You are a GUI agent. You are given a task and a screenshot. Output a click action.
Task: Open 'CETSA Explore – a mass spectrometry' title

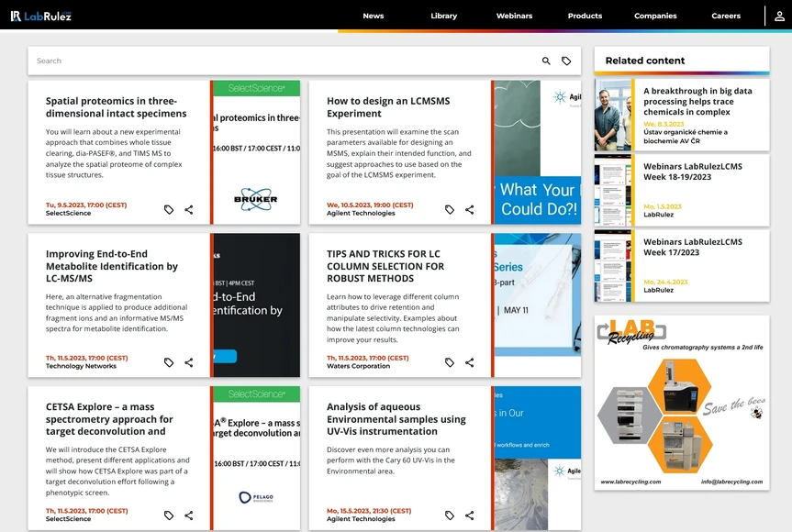(x=109, y=419)
